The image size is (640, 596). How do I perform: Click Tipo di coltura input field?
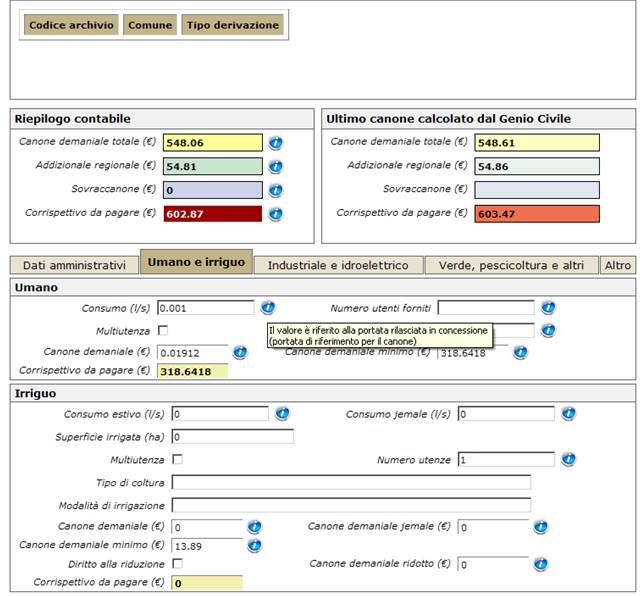tap(351, 483)
